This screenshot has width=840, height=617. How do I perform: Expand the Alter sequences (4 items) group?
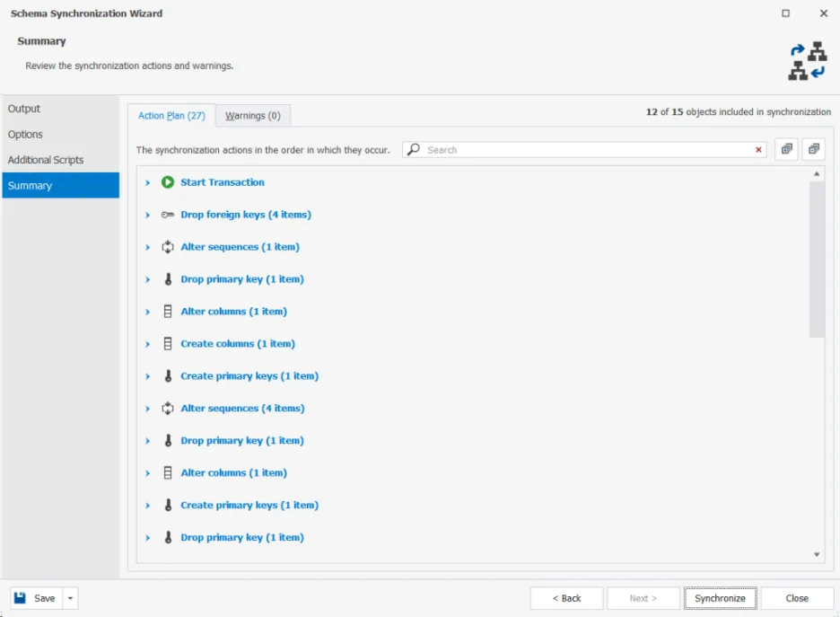click(147, 409)
